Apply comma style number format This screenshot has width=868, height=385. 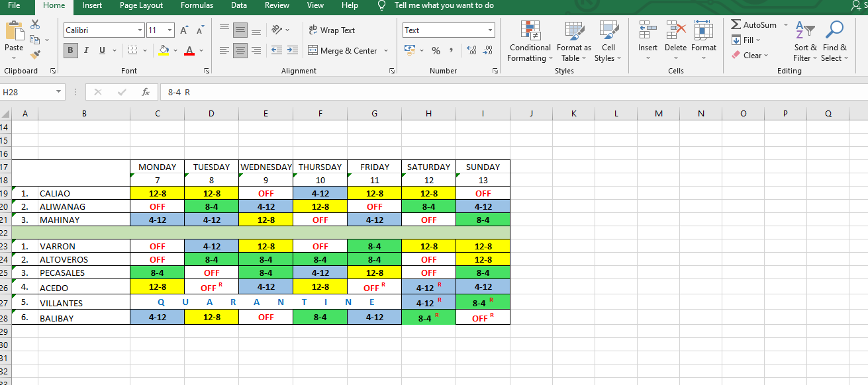coord(452,50)
